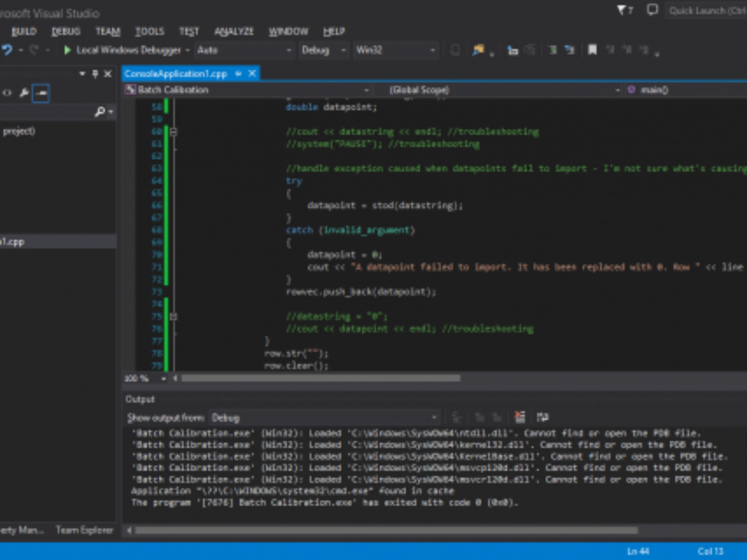This screenshot has height=560, width=747.
Task: Toggle a bookmark with the bookmark icon
Action: 592,50
